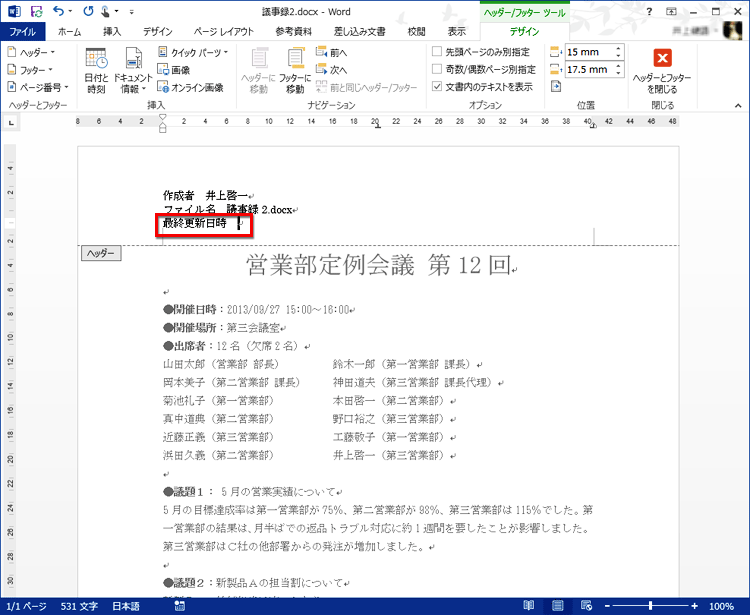The image size is (750, 615).
Task: Click the 前と同じヘッダー/フッター option
Action: (x=366, y=88)
